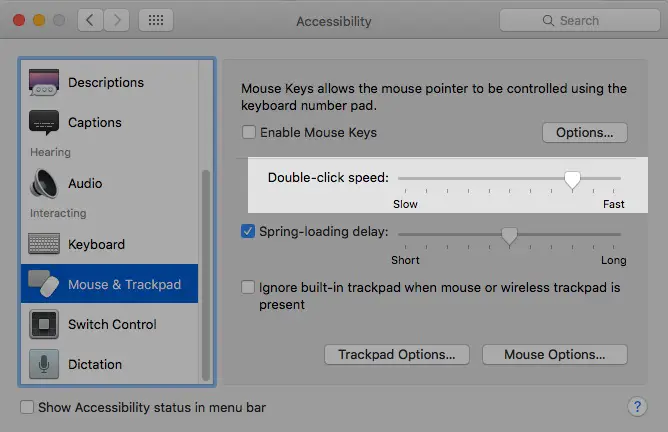The image size is (668, 432).
Task: Minimize the window with yellow button
Action: pyautogui.click(x=39, y=20)
